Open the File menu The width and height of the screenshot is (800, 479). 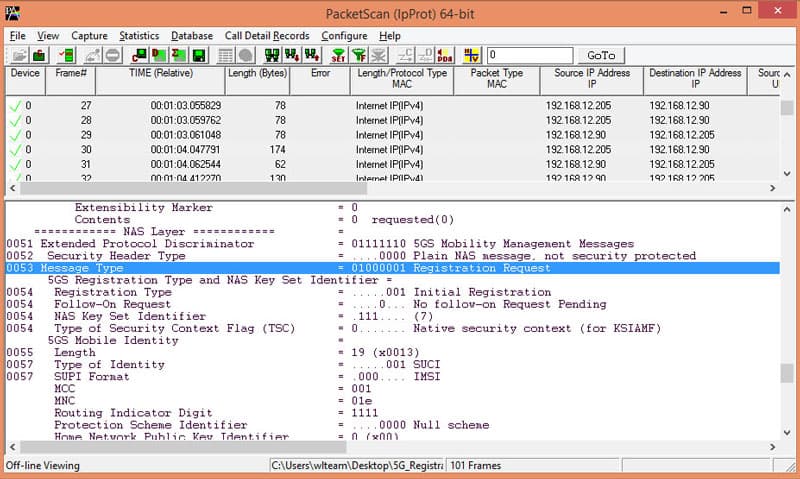[17, 36]
